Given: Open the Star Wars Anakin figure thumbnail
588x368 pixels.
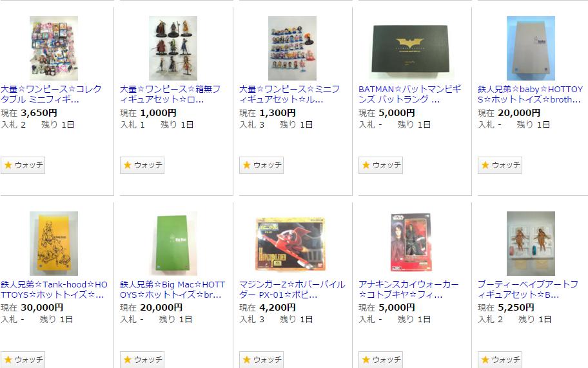Looking at the screenshot, I should coord(411,244).
